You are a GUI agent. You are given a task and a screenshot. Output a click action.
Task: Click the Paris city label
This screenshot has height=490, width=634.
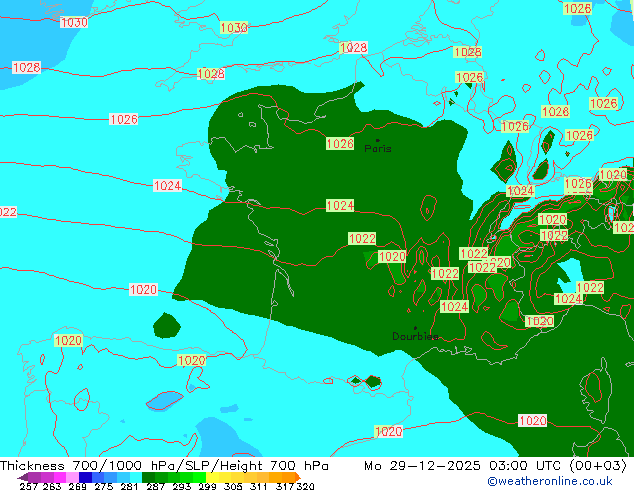pos(378,148)
